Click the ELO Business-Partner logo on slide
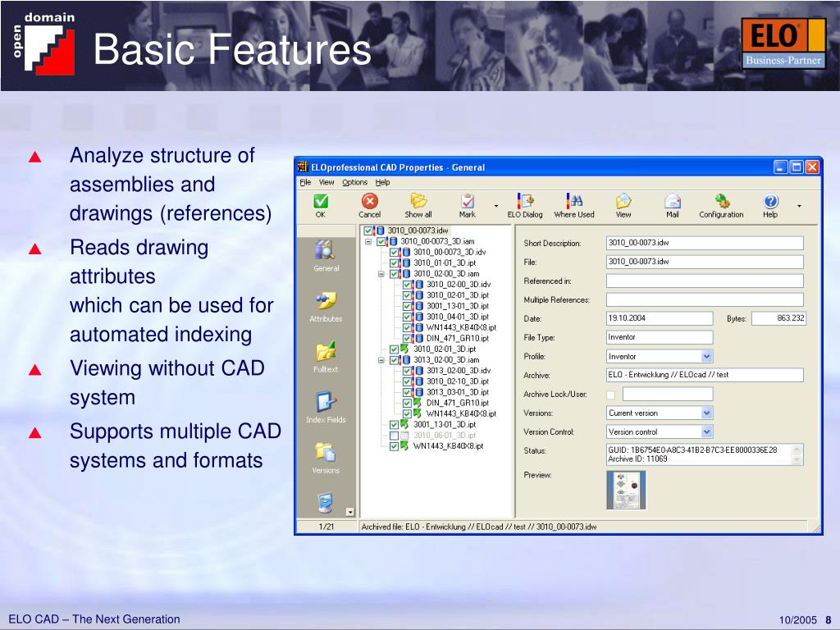 (783, 43)
